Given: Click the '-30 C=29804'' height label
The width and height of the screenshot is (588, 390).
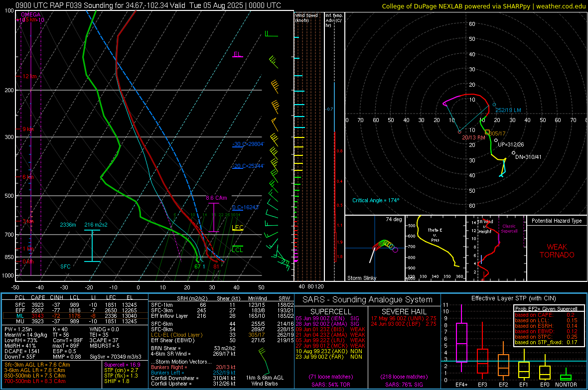Looking at the screenshot, I should pyautogui.click(x=248, y=144).
